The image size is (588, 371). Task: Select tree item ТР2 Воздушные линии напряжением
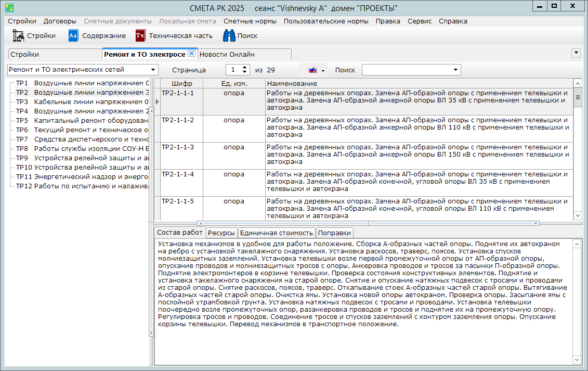coord(82,93)
